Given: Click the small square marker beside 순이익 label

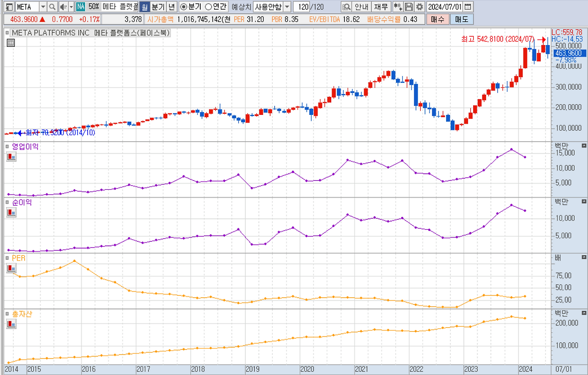Looking at the screenshot, I should 7,202.
